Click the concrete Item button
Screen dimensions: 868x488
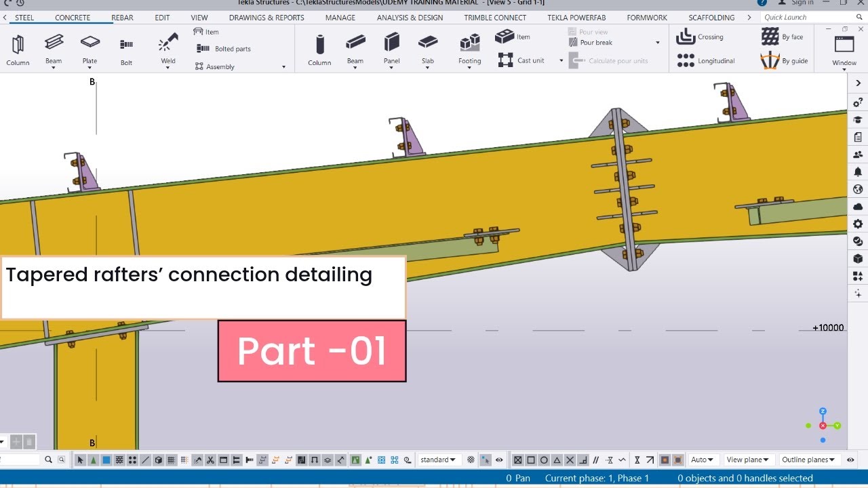pos(513,37)
